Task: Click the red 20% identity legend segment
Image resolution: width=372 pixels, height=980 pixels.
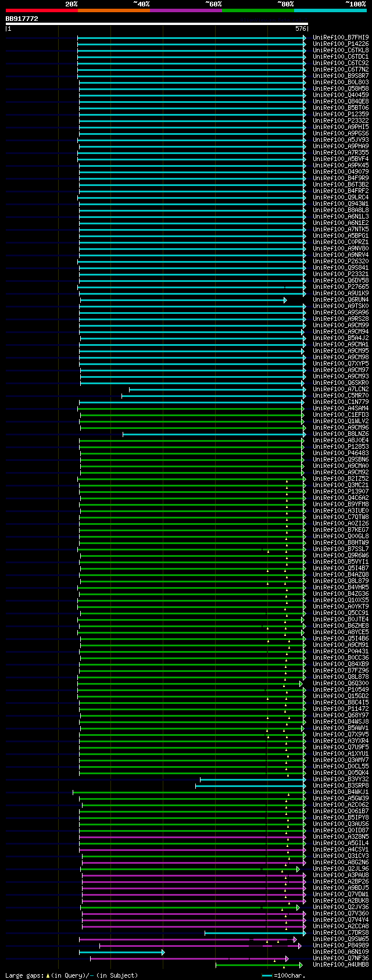Action: click(x=42, y=10)
